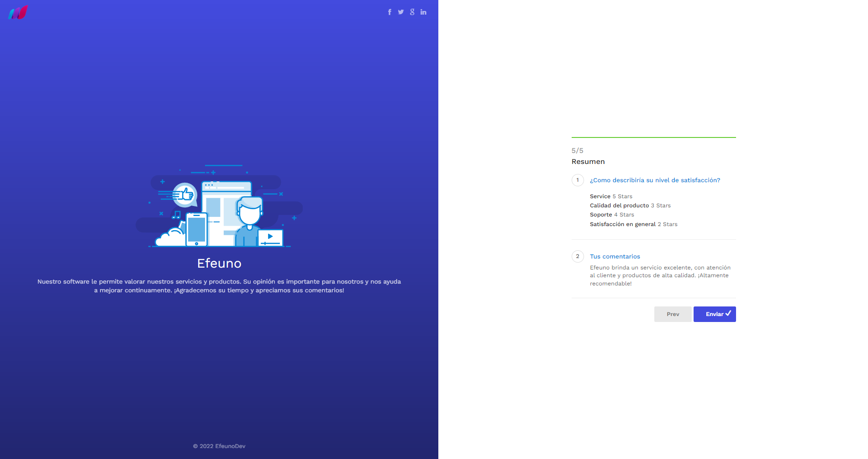Click the software description paragraph
The height and width of the screenshot is (459, 868).
(x=219, y=286)
